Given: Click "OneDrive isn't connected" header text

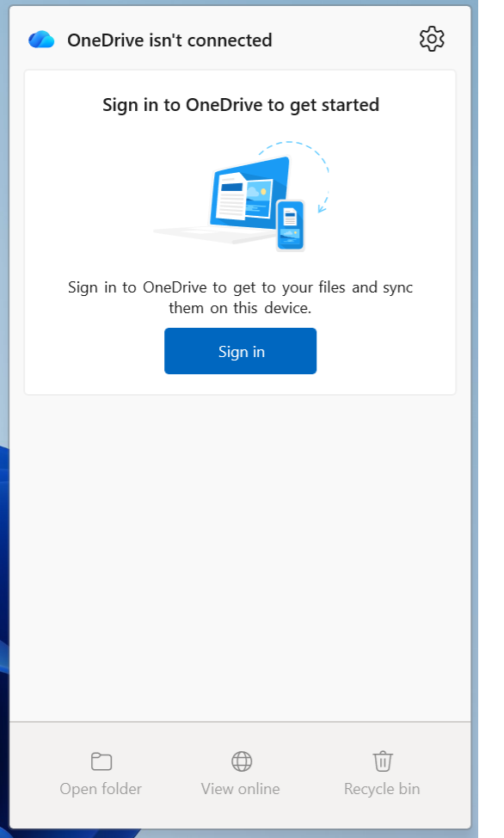Looking at the screenshot, I should pos(169,40).
